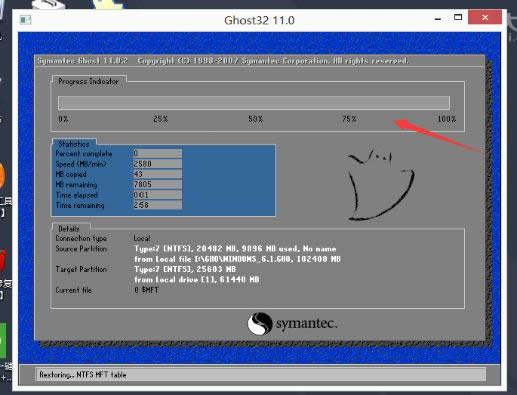Click the Ghost32 window title icon
Viewport: 517px width, 395px height.
click(25, 20)
